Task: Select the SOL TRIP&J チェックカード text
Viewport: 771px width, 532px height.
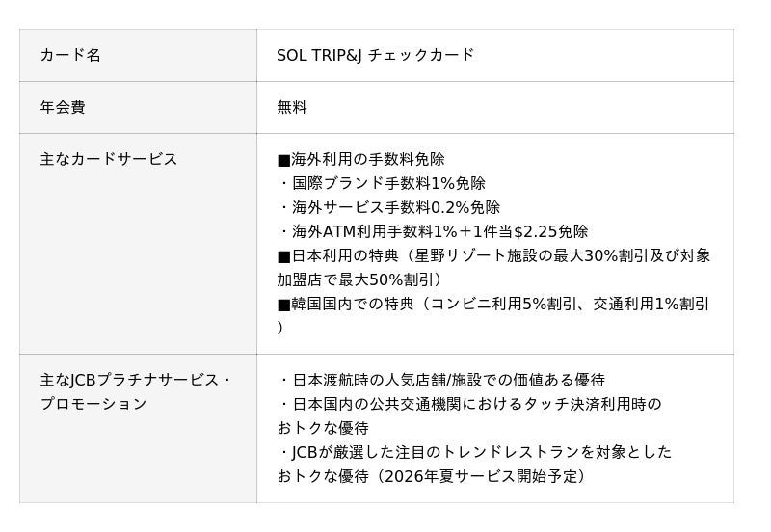Action: [x=375, y=55]
